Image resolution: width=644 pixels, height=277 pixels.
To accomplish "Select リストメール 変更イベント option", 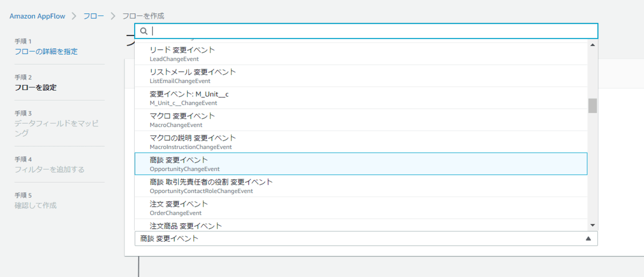I will click(x=361, y=76).
